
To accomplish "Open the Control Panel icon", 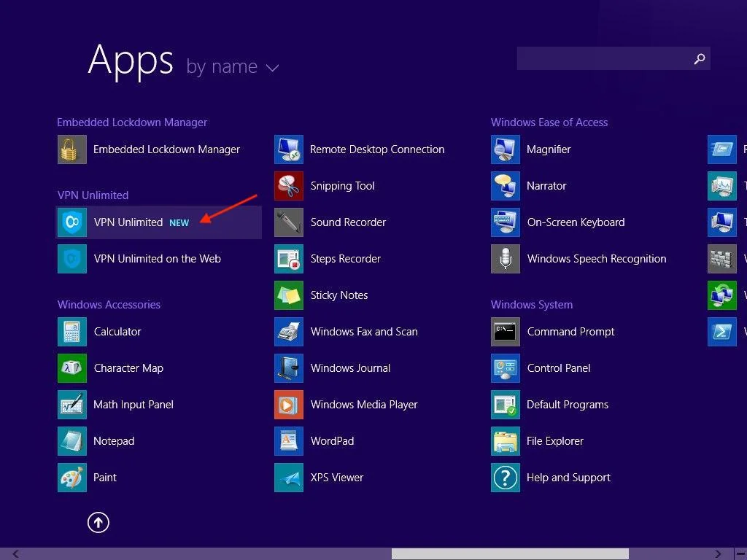I will 506,368.
